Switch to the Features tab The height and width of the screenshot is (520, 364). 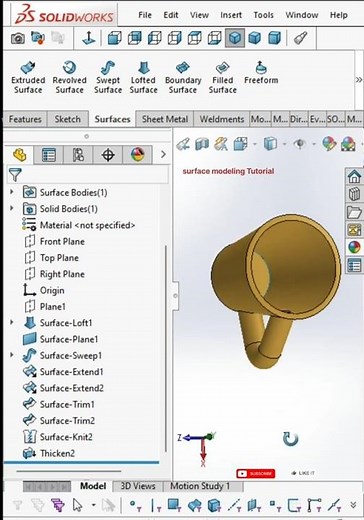[25, 119]
